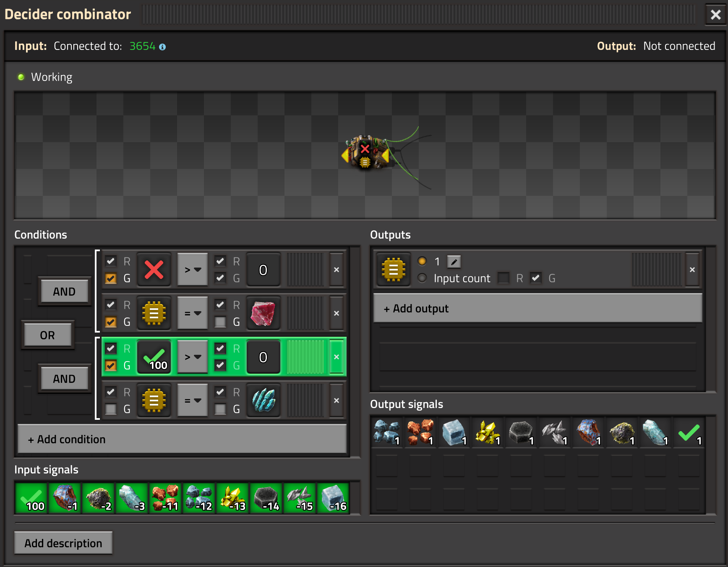The height and width of the screenshot is (567, 728).
Task: Toggle the upper AND logic button
Action: pyautogui.click(x=64, y=291)
